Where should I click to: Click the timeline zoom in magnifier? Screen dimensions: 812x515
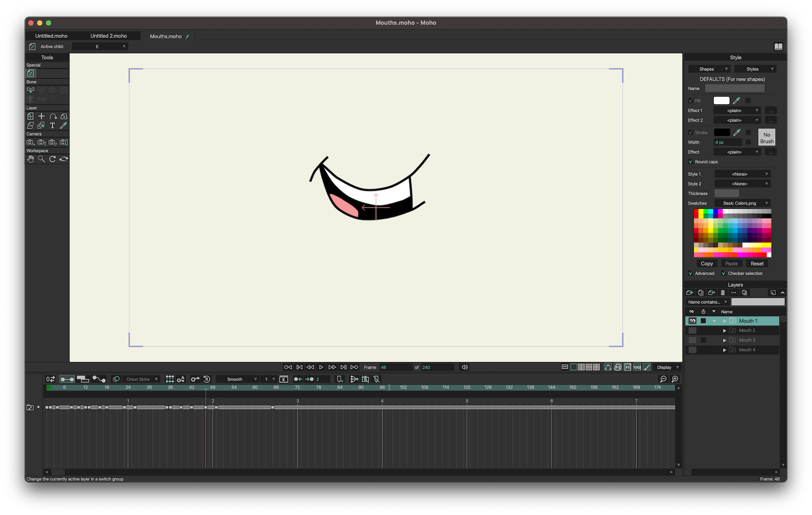tap(675, 379)
